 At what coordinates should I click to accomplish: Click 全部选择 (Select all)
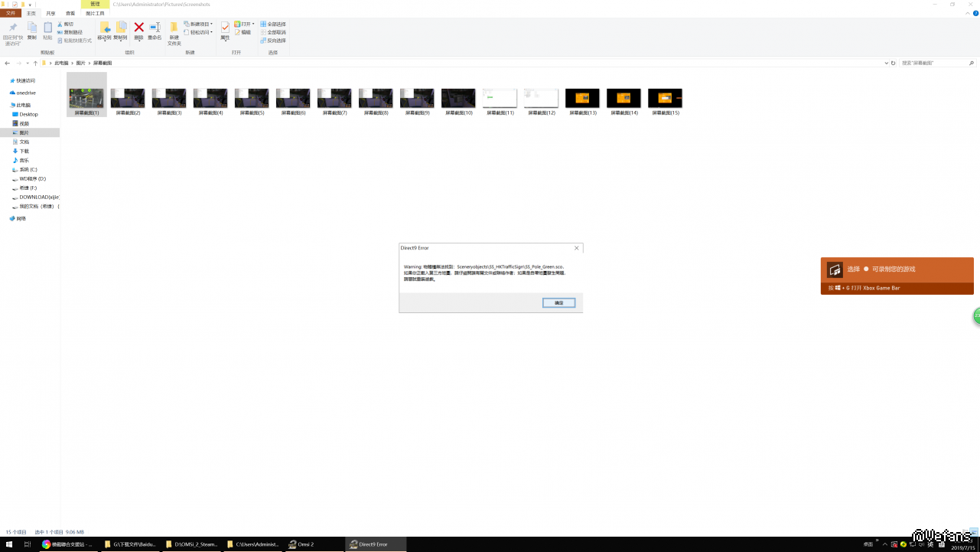[x=273, y=24]
